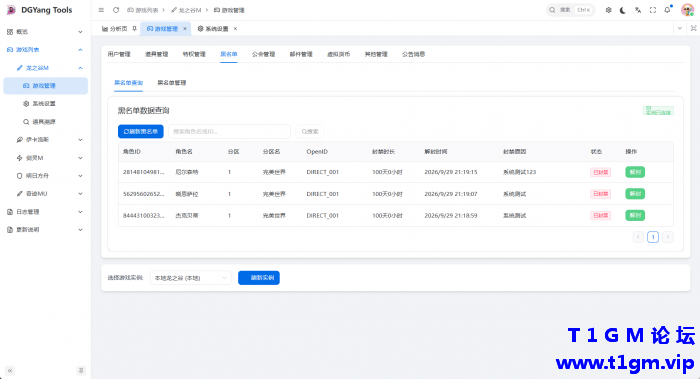
Task: Open the sidebar item with magnifier icon
Action: pyautogui.click(x=45, y=121)
